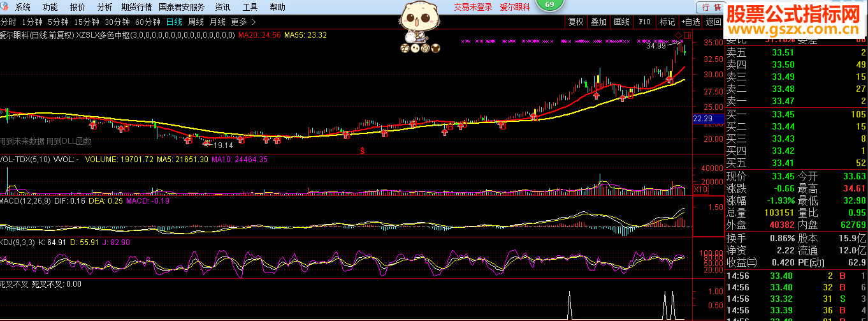Add stock with +自选 button

pos(690,22)
